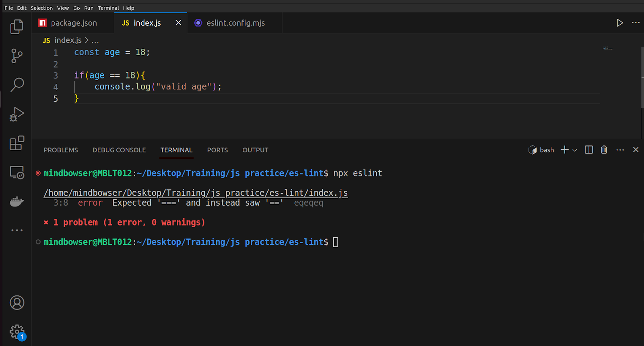This screenshot has height=346, width=644.
Task: Expand additional activity bar views ellipsis
Action: (17, 230)
